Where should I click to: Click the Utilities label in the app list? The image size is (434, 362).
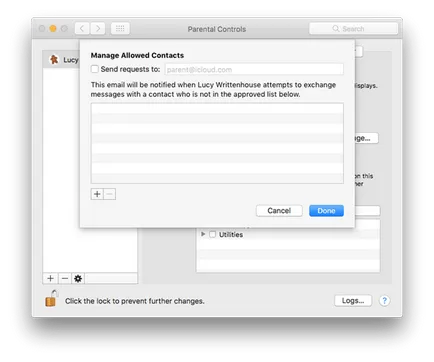coord(231,235)
